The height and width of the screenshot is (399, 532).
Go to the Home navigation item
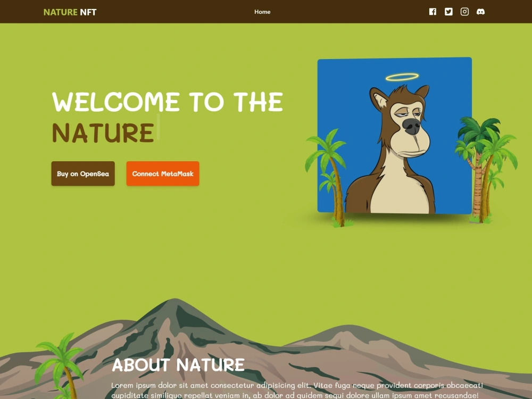click(x=262, y=12)
